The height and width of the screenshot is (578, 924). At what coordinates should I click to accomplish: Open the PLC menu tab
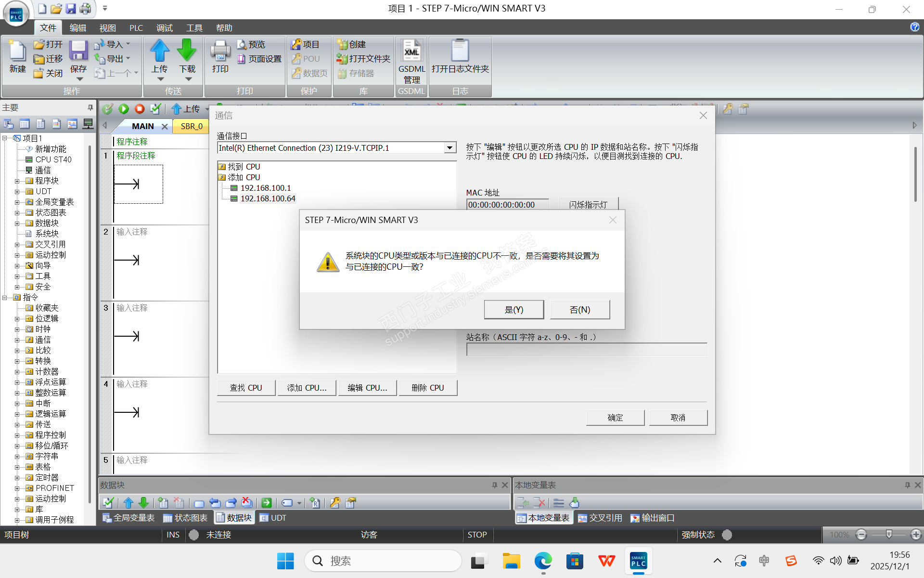click(136, 28)
